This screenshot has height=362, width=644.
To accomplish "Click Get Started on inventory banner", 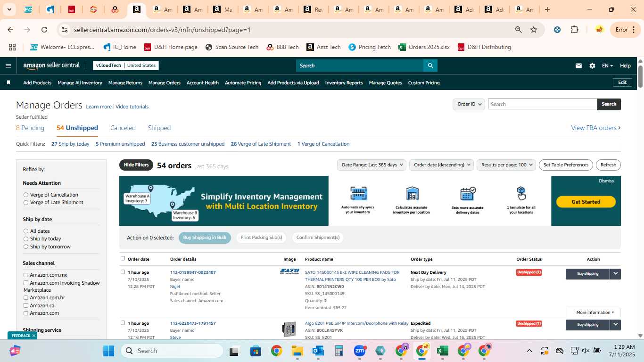I will (586, 202).
